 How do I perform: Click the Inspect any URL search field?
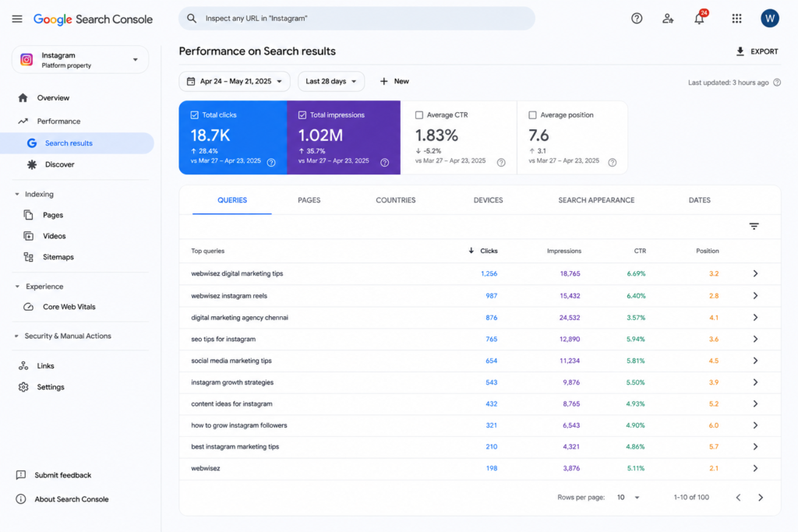coord(357,19)
